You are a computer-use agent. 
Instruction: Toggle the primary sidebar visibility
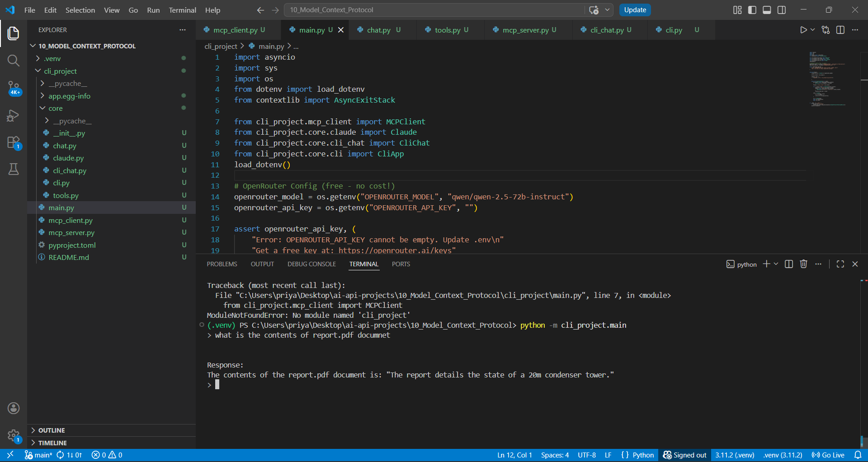(752, 9)
